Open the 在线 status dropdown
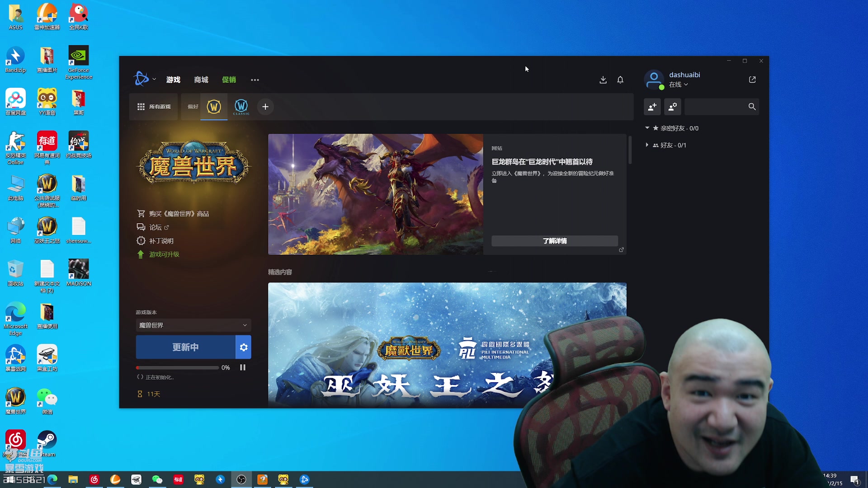Screen dimensions: 868x488 (679, 84)
